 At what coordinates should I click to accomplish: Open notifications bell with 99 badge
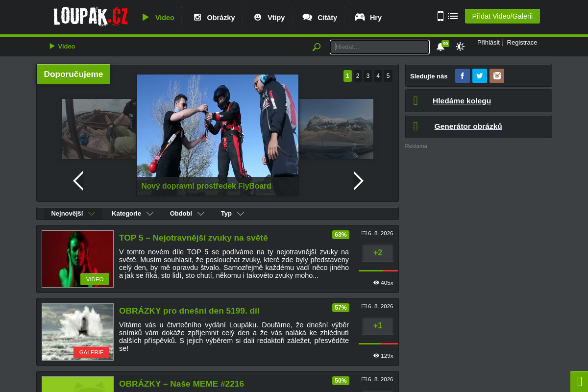click(x=441, y=47)
